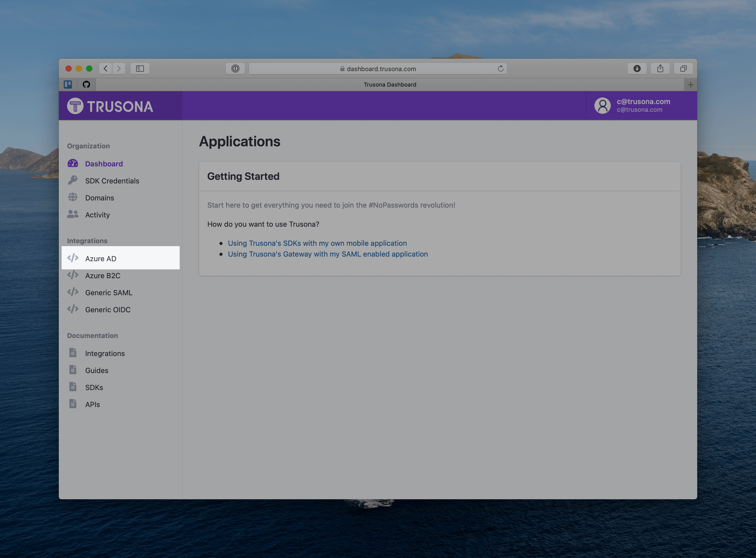Click the Azure B2C code icon
Image resolution: width=756 pixels, height=558 pixels.
click(x=73, y=275)
